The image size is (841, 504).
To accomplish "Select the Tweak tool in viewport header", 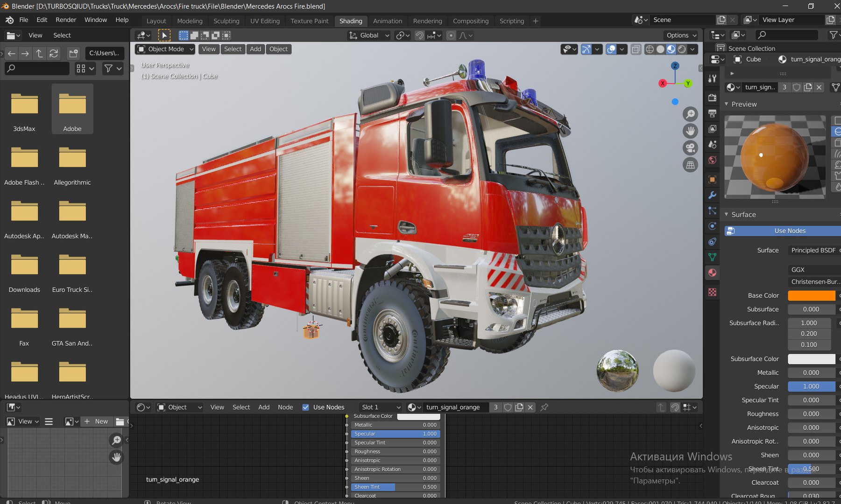I will pos(164,35).
